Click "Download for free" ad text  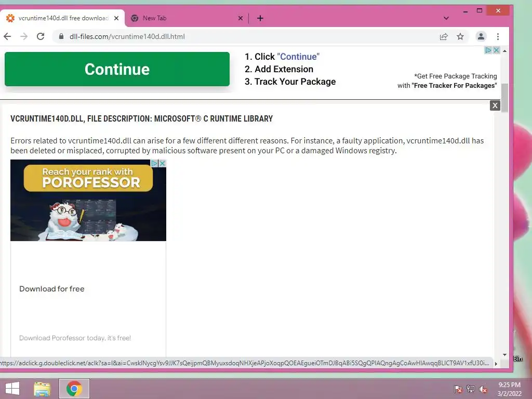(52, 289)
